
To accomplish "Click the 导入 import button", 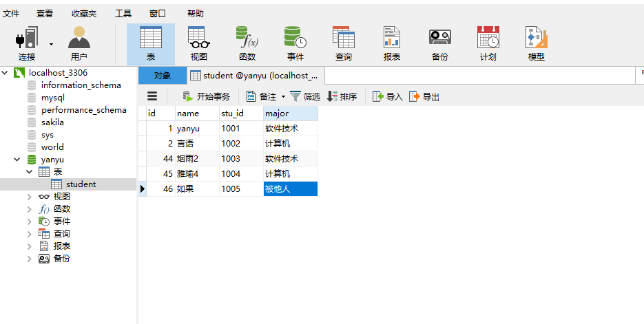I will coord(387,97).
